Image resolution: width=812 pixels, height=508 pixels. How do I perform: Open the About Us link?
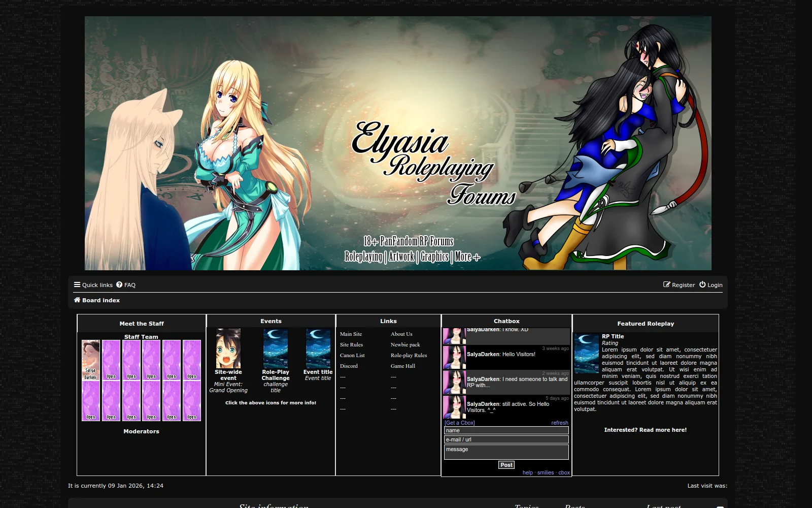click(x=401, y=334)
